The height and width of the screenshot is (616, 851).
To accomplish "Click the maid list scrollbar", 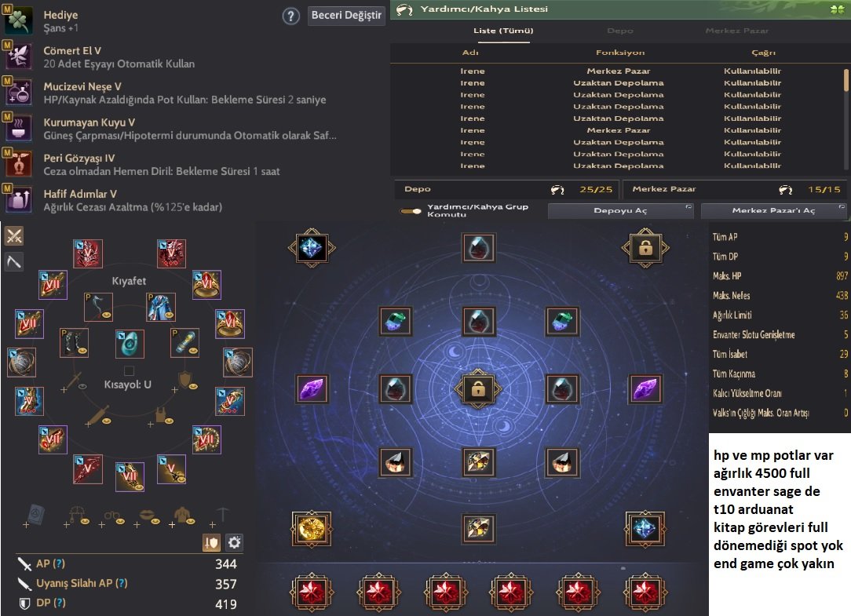I will point(846,80).
